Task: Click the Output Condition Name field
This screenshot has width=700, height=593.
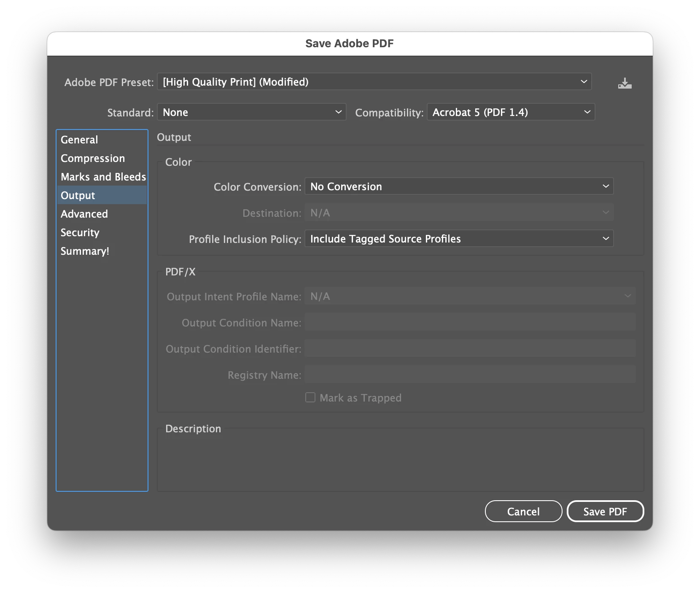Action: coord(470,322)
